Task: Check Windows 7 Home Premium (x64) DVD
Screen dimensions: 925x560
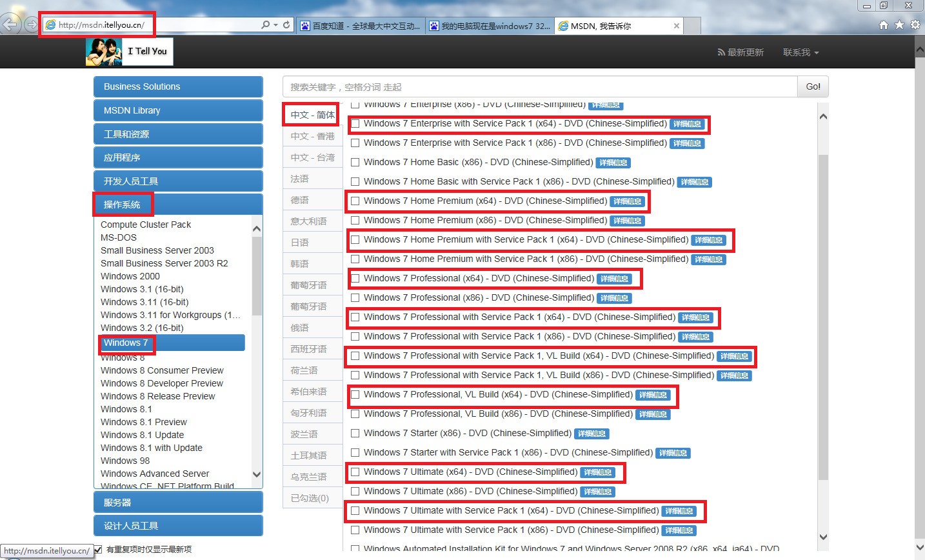Action: [x=355, y=201]
